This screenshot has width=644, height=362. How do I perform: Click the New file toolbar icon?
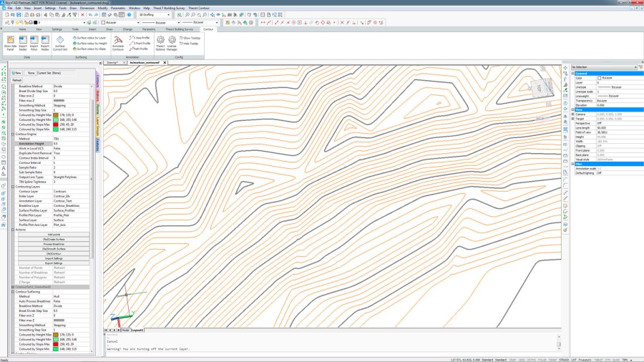point(7,15)
